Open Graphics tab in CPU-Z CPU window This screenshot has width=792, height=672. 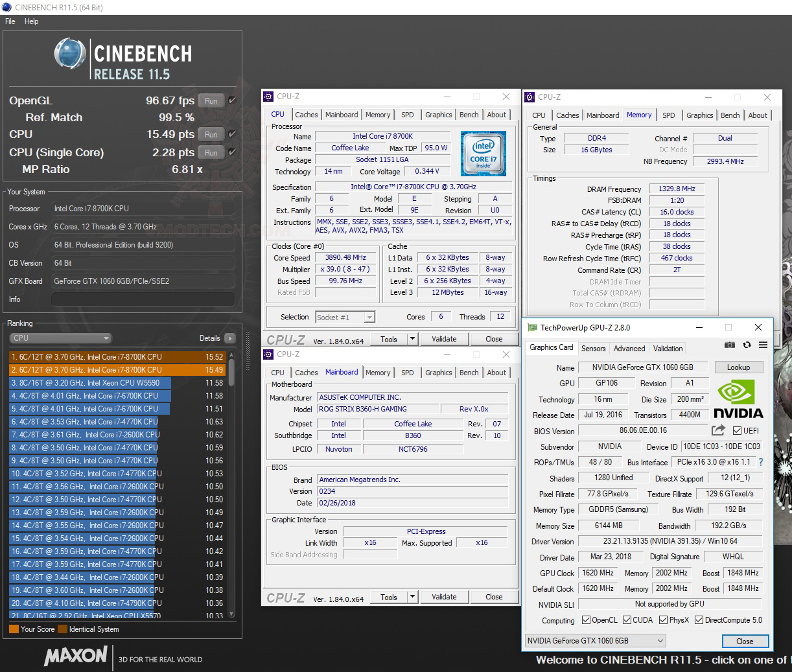click(438, 115)
